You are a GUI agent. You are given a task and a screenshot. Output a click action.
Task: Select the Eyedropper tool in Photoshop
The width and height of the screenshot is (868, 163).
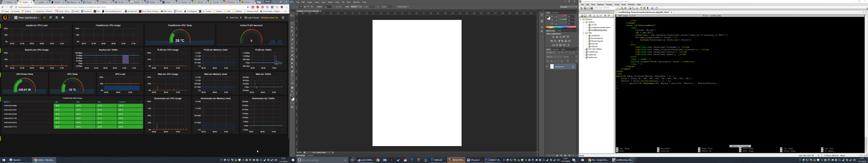coord(292,35)
